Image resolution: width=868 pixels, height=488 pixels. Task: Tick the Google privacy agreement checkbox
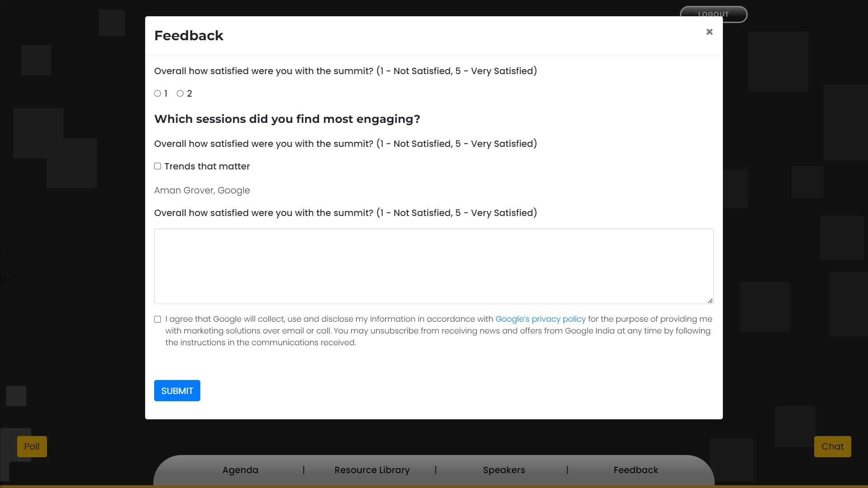point(157,319)
